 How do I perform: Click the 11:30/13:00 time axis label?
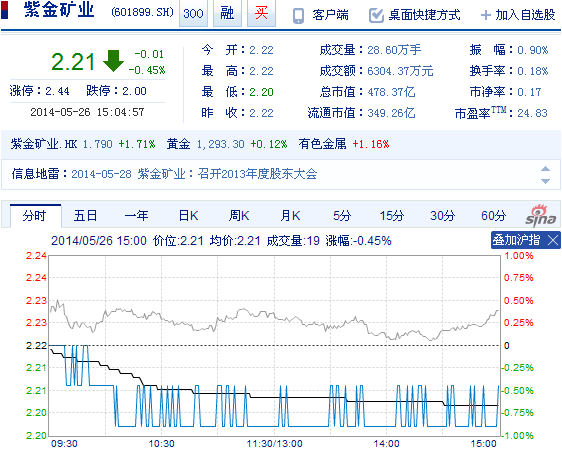(x=275, y=444)
